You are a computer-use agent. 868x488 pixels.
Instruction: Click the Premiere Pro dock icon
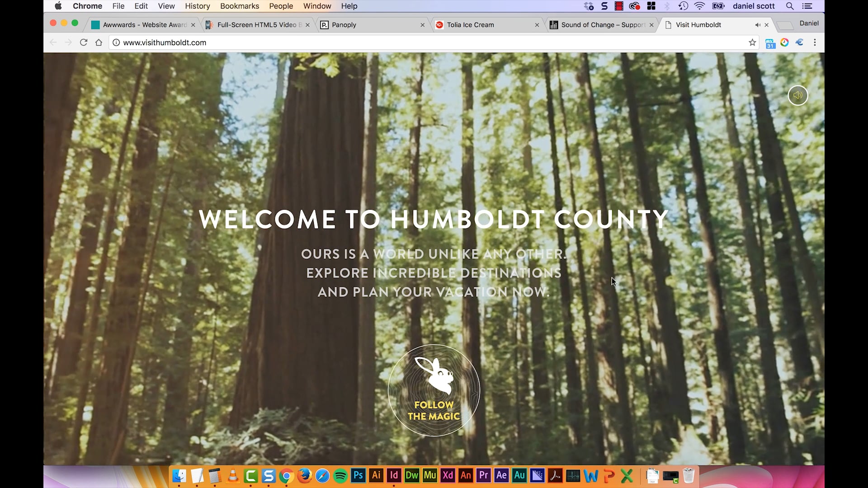tap(484, 475)
